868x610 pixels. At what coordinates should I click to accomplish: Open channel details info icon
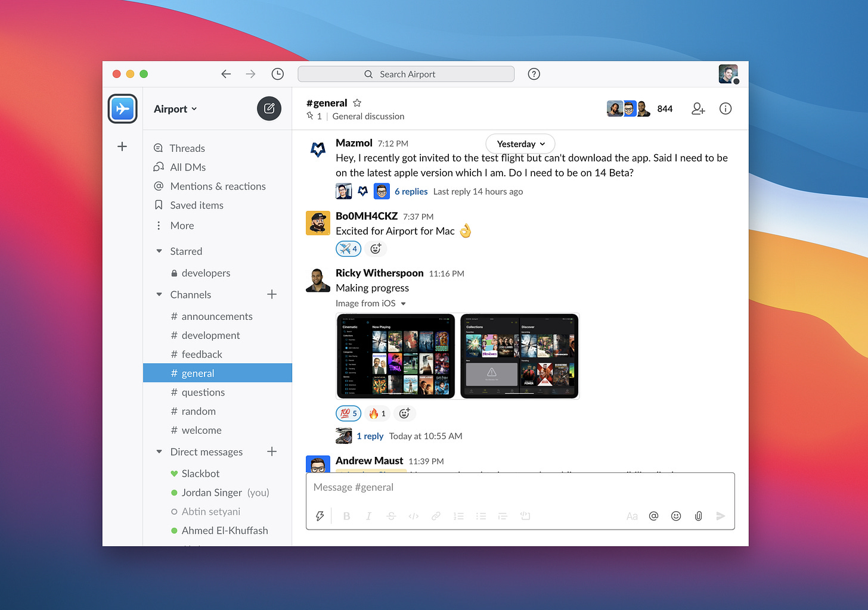(725, 108)
